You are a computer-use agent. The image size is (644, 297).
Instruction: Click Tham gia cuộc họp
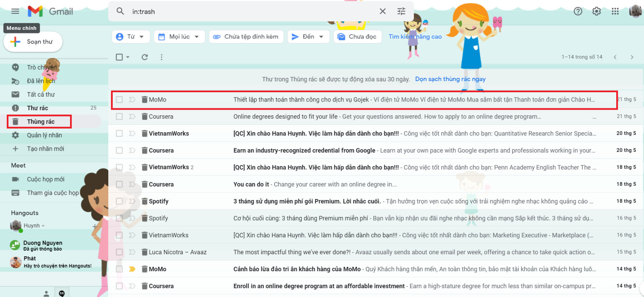click(x=53, y=193)
